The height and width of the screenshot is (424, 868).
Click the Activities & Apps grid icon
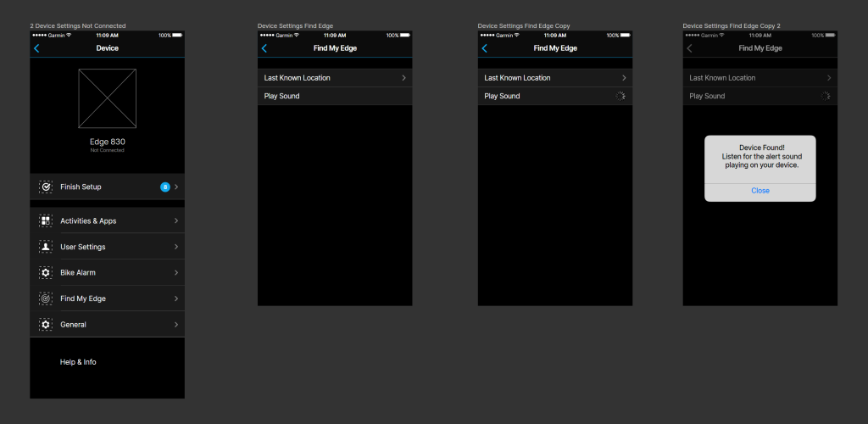(46, 220)
